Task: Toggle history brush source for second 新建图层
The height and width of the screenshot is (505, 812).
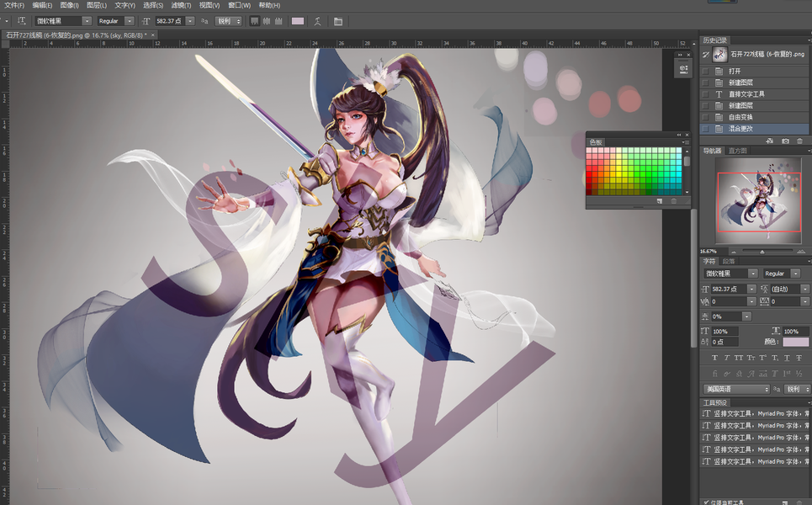Action: coord(705,106)
